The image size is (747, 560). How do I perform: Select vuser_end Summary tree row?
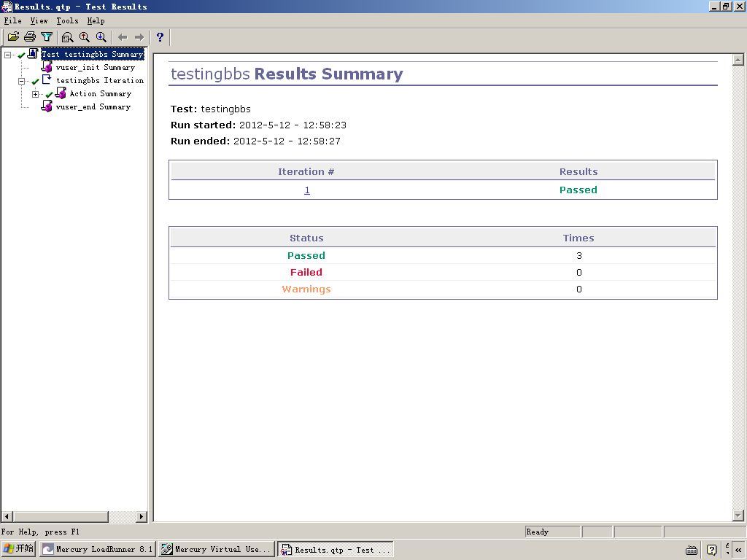(93, 106)
